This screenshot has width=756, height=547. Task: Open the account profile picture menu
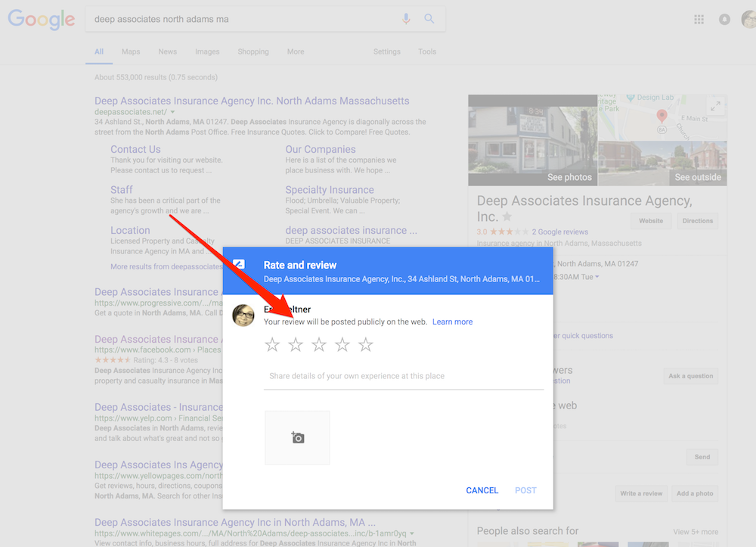(748, 20)
